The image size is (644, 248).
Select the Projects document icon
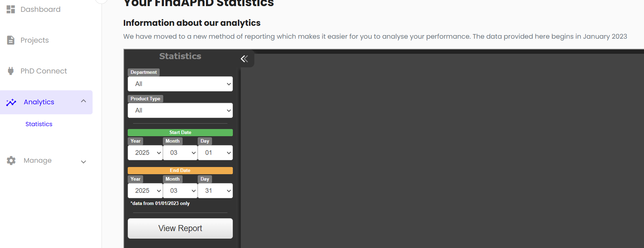tap(10, 40)
